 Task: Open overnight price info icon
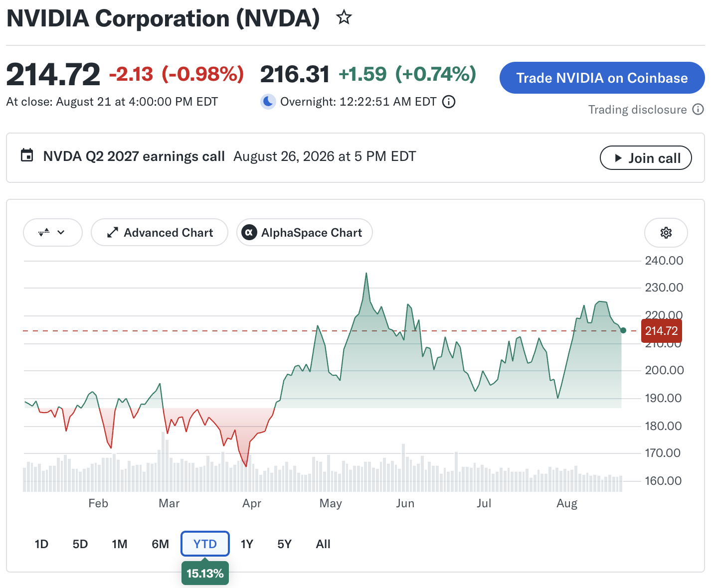(449, 102)
